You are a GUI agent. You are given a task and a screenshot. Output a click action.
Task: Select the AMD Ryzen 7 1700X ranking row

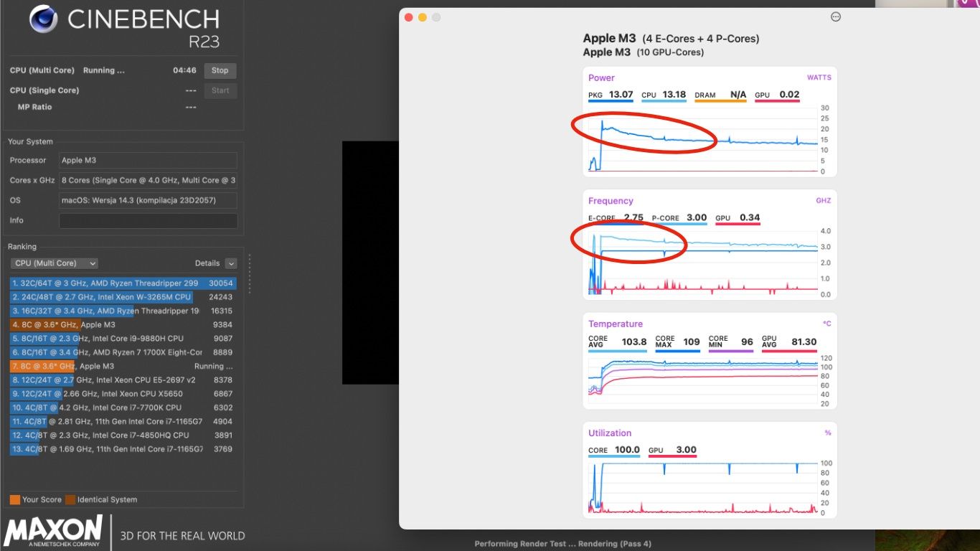[123, 352]
